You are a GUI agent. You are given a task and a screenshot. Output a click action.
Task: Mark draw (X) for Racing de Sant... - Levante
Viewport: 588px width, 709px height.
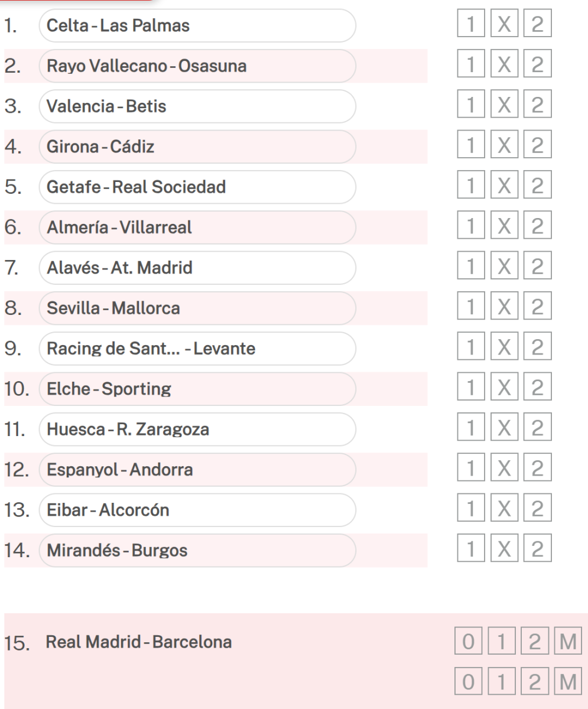[504, 349]
